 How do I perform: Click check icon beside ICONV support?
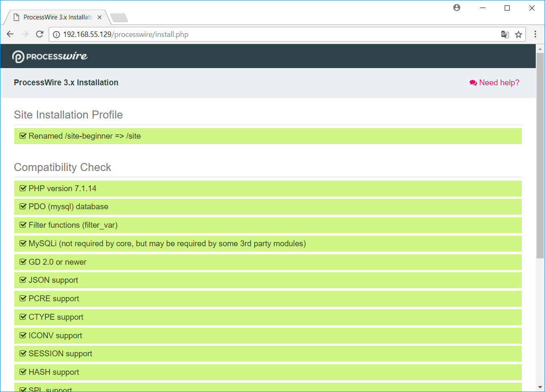click(23, 335)
